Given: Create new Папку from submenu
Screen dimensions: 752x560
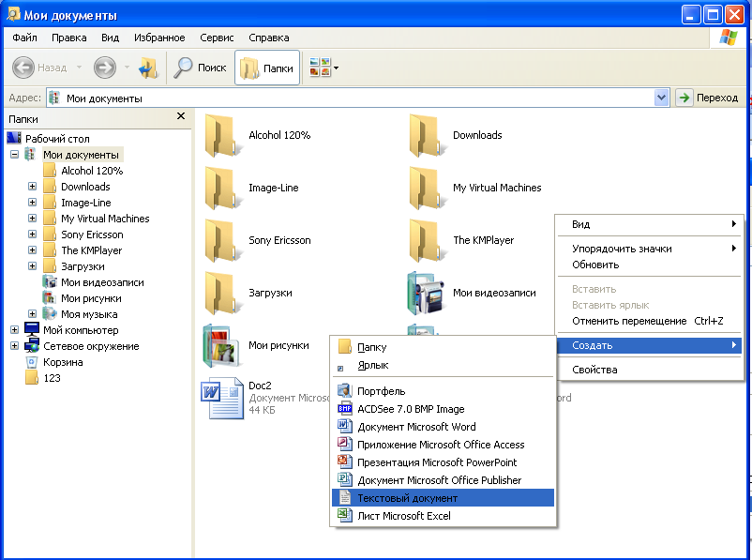Looking at the screenshot, I should (x=443, y=347).
